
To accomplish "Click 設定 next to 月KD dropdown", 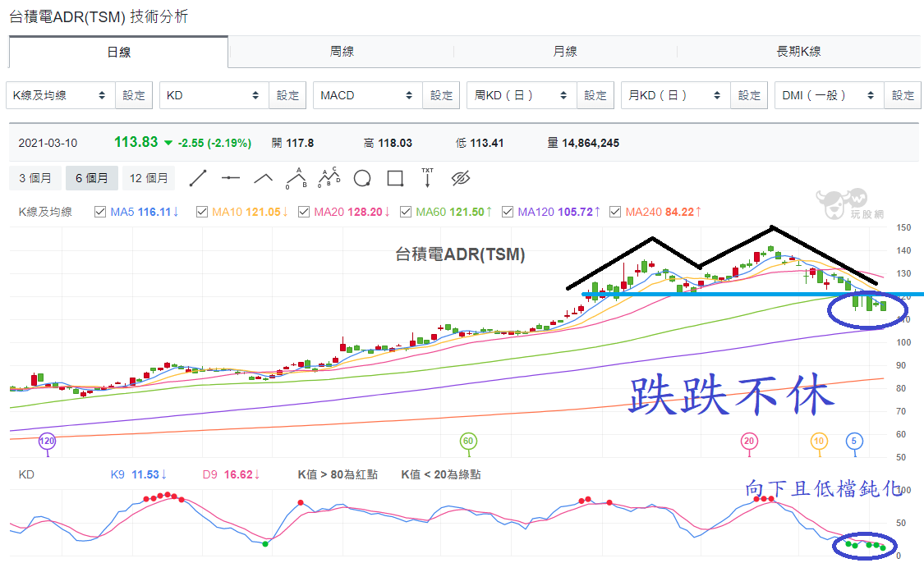I will [x=749, y=95].
